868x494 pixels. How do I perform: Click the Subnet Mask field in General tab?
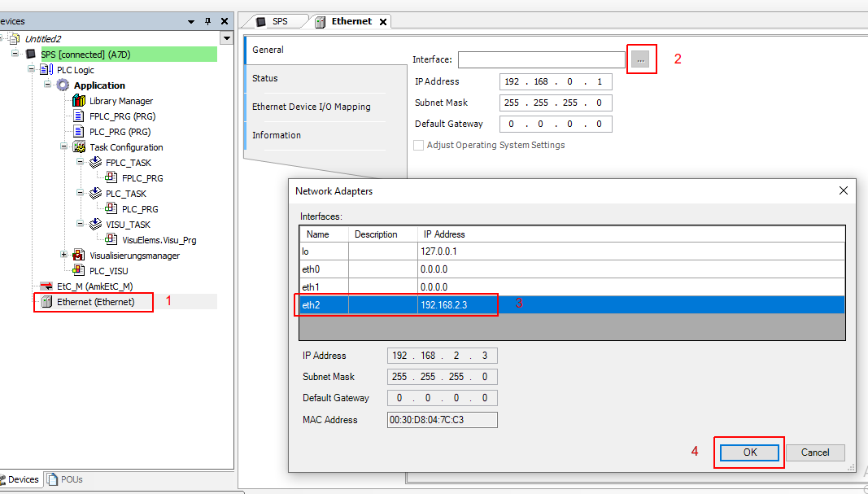556,103
